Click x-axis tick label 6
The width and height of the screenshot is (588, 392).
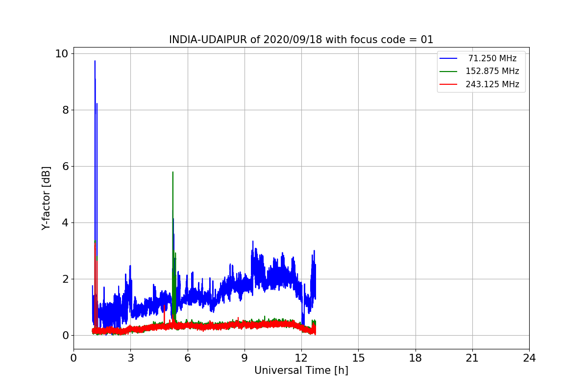[187, 358]
